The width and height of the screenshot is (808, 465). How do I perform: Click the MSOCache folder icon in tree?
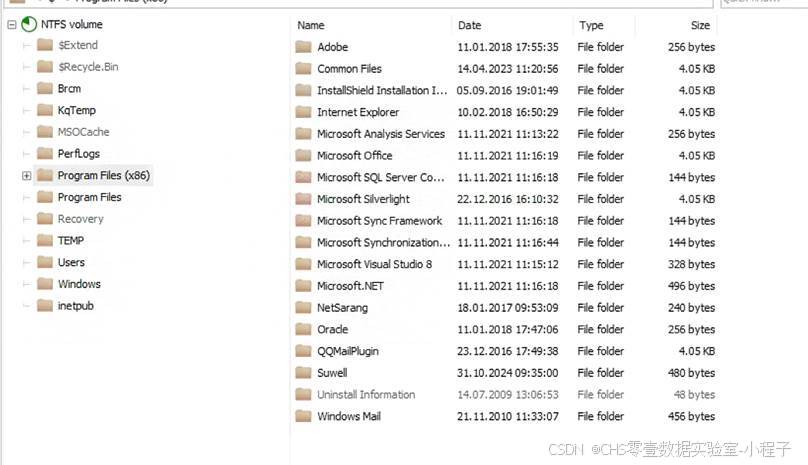45,131
